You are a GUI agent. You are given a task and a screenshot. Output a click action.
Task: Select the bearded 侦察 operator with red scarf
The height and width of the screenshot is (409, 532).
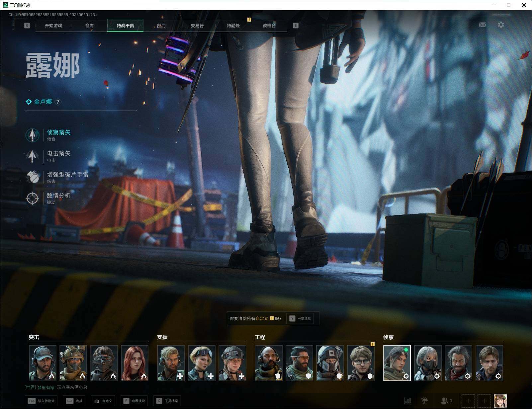pyautogui.click(x=458, y=363)
